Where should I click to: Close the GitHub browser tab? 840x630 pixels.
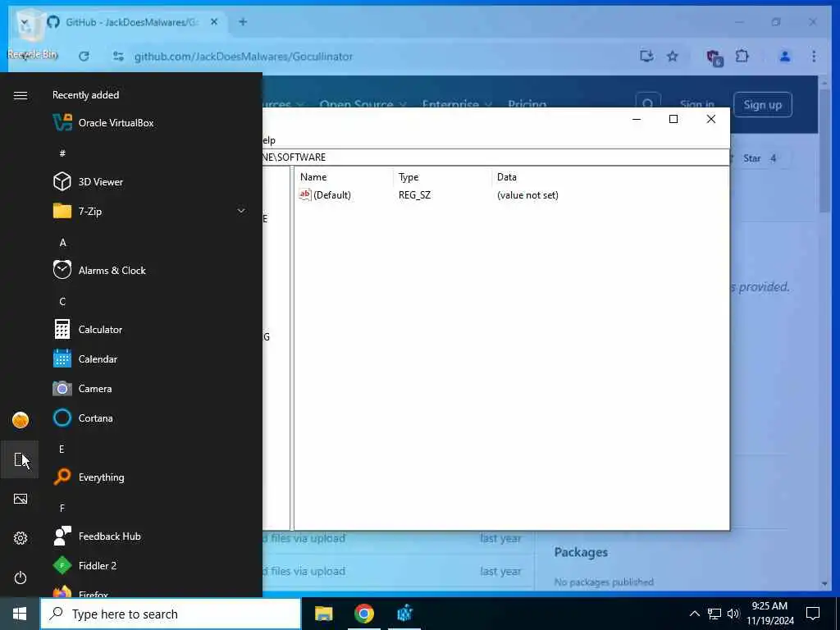tap(214, 22)
